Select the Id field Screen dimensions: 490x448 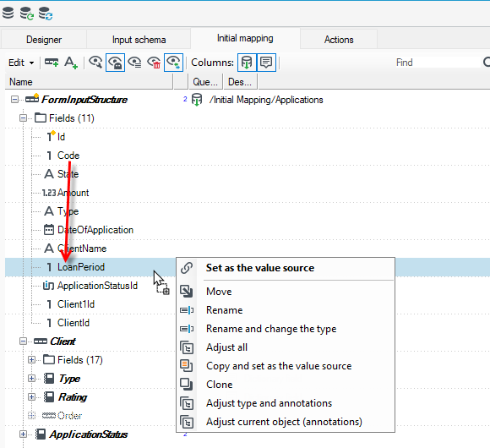61,137
